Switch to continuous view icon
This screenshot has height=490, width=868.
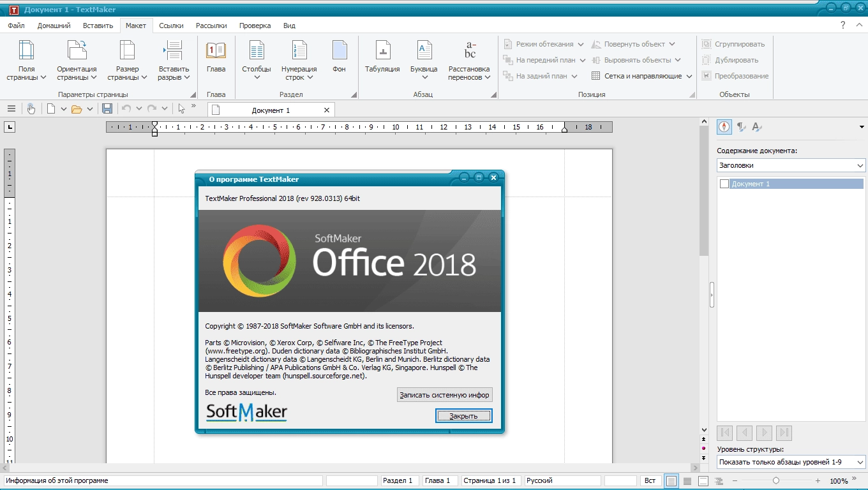687,481
